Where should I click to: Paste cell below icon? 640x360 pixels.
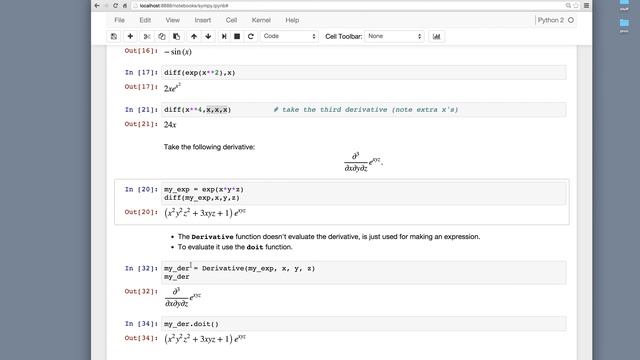click(177, 36)
